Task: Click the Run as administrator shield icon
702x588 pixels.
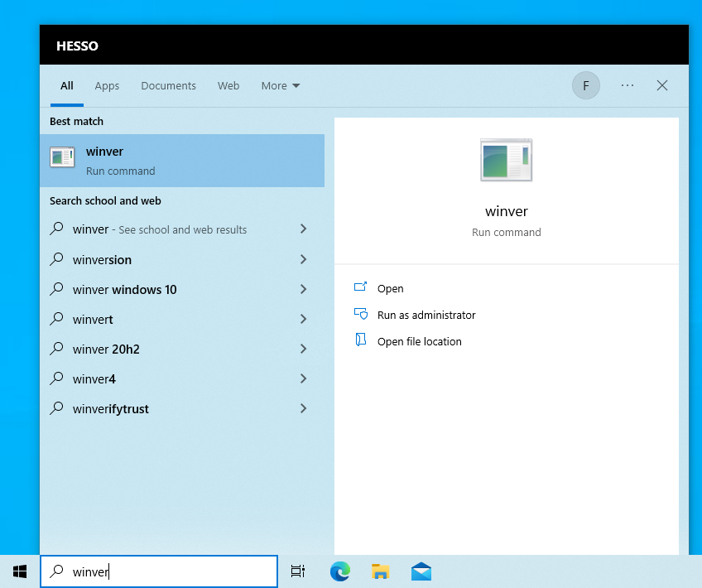Action: click(x=360, y=314)
